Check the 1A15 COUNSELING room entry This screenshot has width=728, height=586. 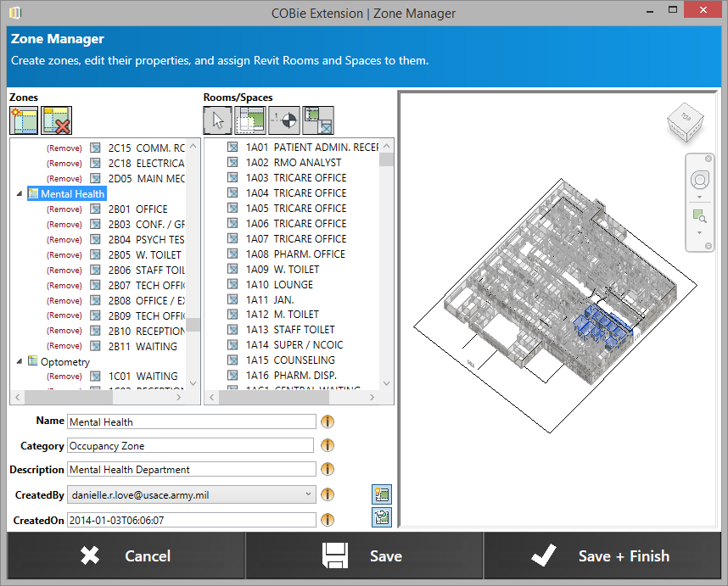(231, 360)
